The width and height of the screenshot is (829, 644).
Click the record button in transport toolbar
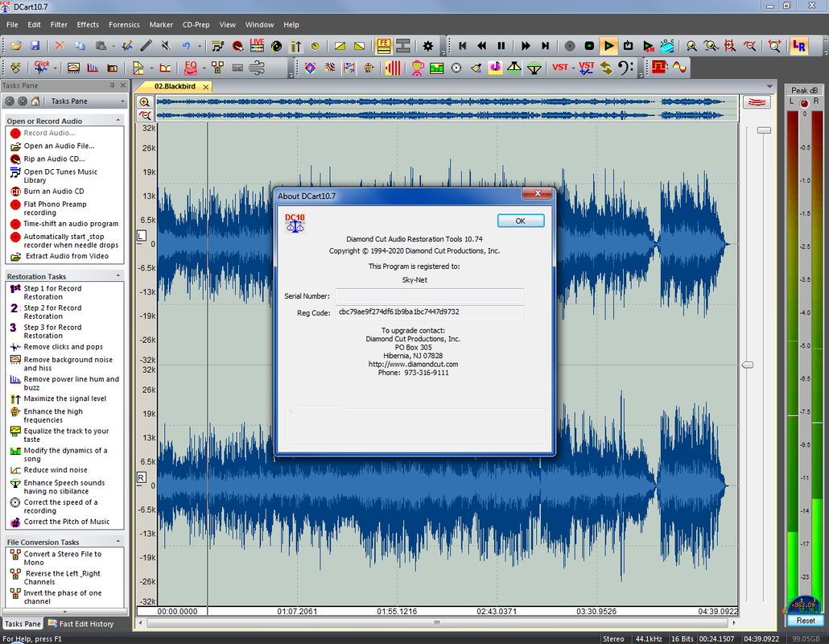coord(569,46)
